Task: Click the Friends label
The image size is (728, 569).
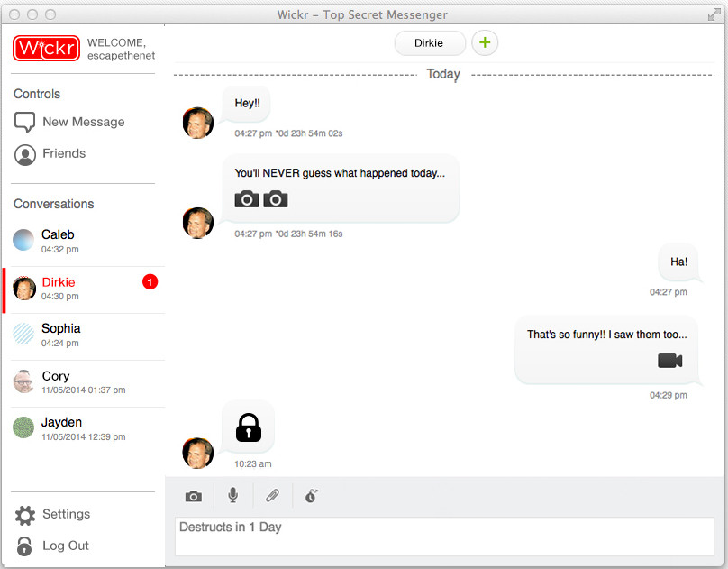Action: 64,153
